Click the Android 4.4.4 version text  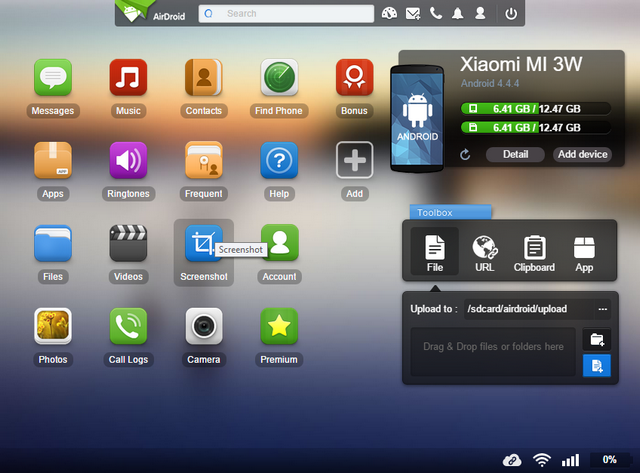pos(490,84)
